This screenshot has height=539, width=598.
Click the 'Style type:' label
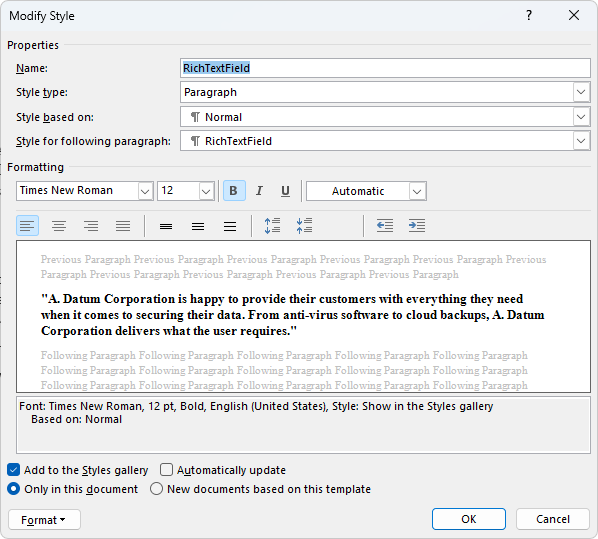(x=42, y=92)
